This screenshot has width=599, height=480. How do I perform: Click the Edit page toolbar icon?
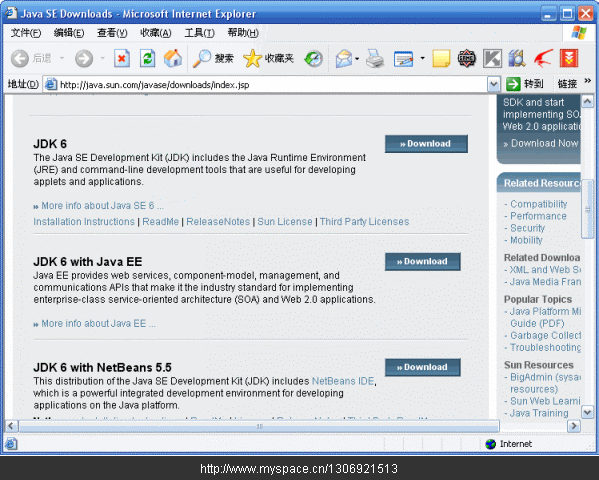404,58
